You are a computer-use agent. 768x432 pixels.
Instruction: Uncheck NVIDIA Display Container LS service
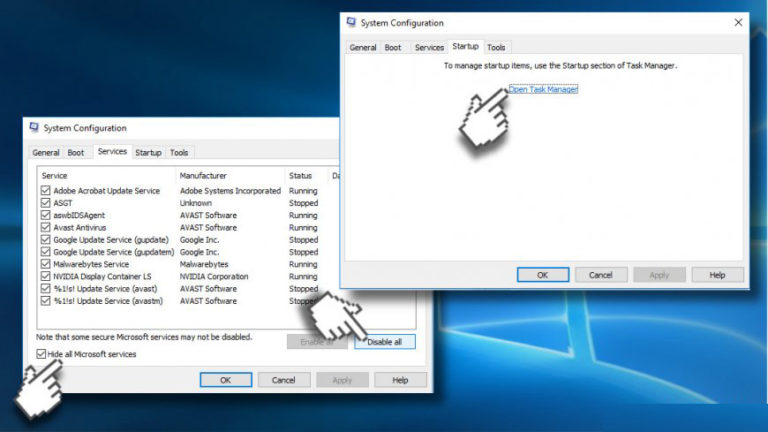pos(45,276)
